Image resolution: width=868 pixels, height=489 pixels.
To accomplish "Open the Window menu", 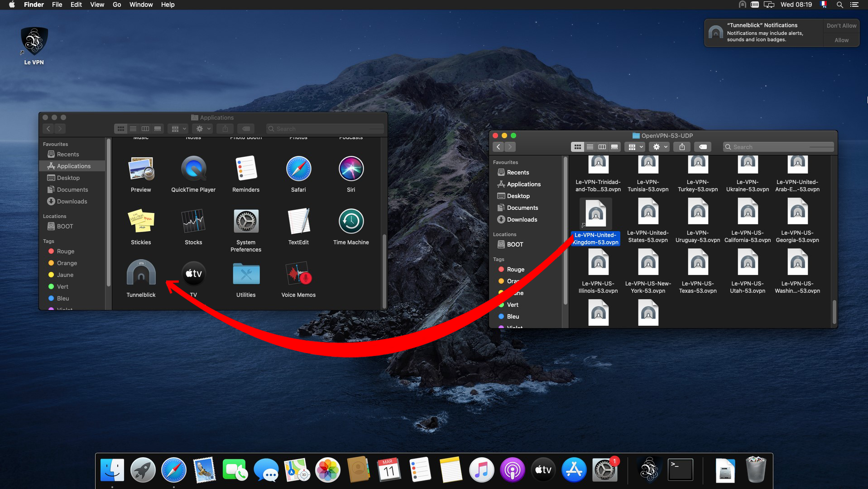I will click(x=141, y=5).
